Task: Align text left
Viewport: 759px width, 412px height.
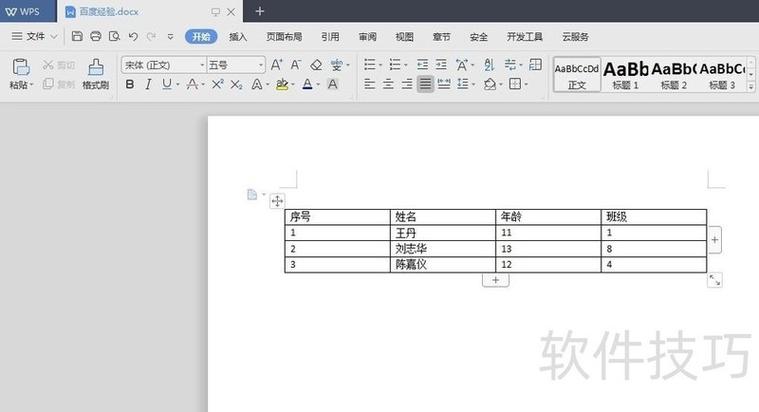Action: click(370, 84)
